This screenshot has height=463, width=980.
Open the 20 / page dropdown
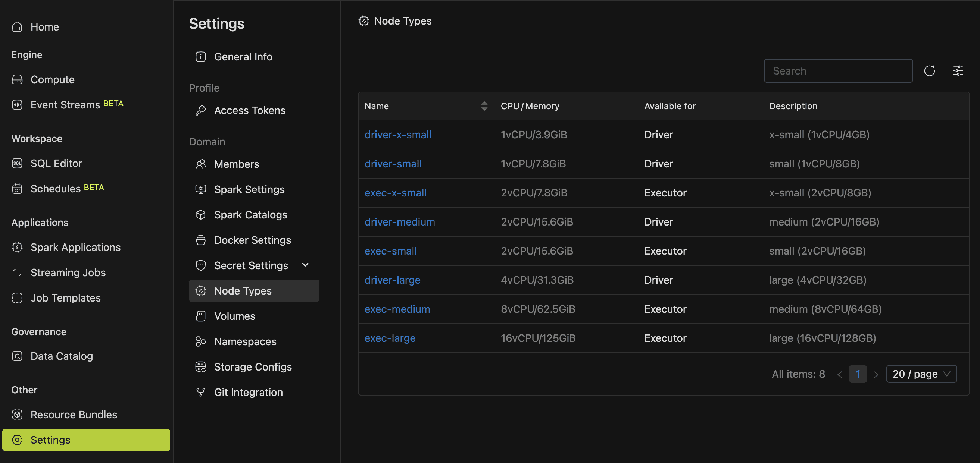(921, 374)
